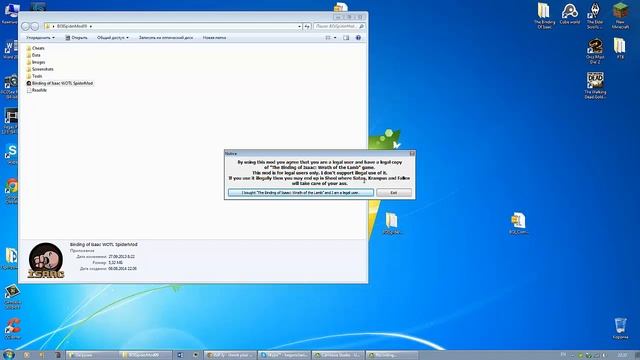Click the Новая папка (New folder) button
The image size is (640, 360).
coord(214,38)
